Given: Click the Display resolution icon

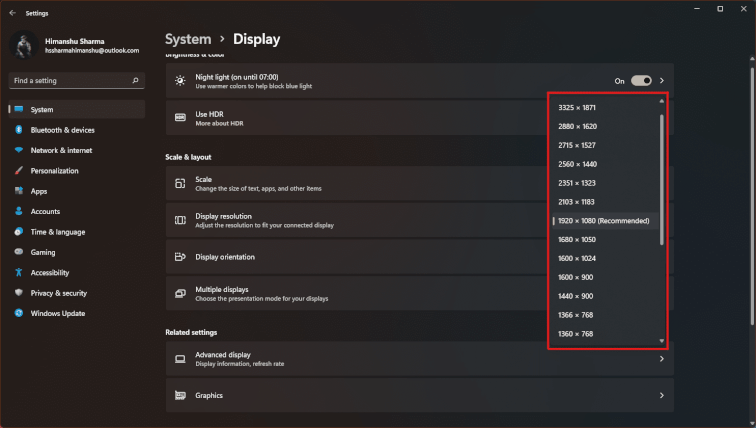Looking at the screenshot, I should coord(180,220).
